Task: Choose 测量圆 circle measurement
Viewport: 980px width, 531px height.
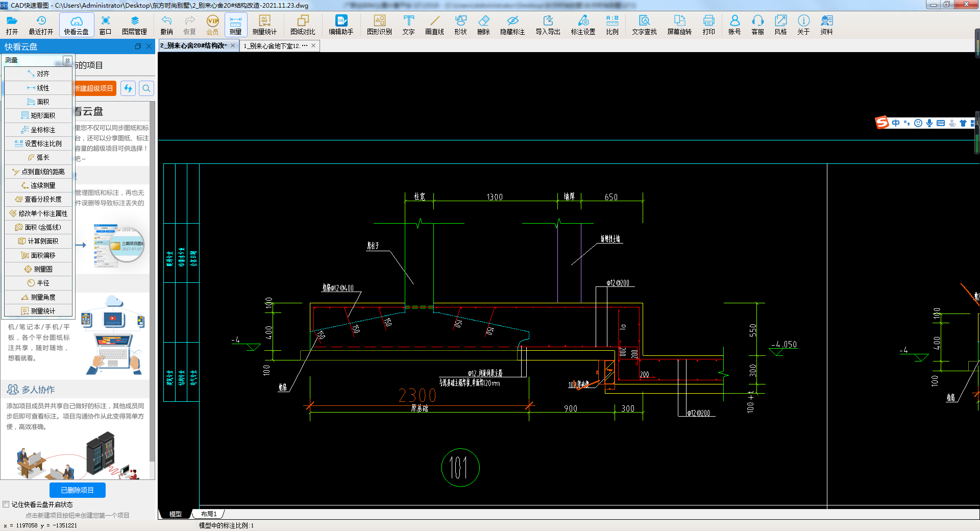Action: (38, 269)
